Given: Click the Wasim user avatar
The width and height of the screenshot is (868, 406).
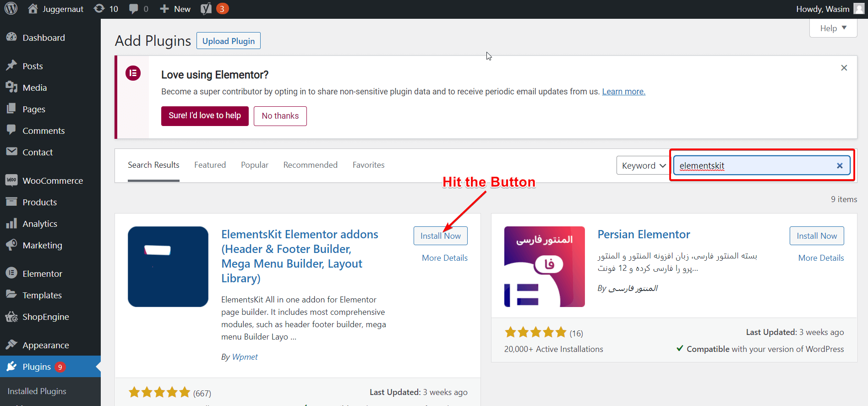Looking at the screenshot, I should (859, 9).
